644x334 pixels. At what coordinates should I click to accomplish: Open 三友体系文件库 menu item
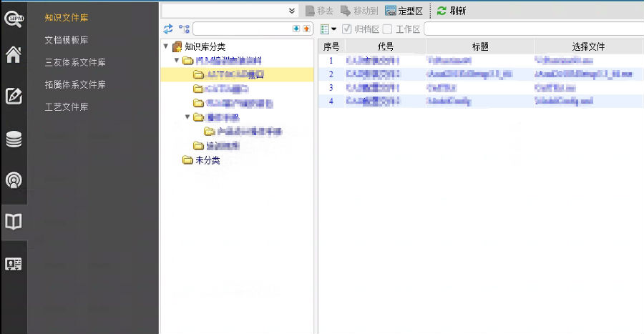click(x=75, y=62)
